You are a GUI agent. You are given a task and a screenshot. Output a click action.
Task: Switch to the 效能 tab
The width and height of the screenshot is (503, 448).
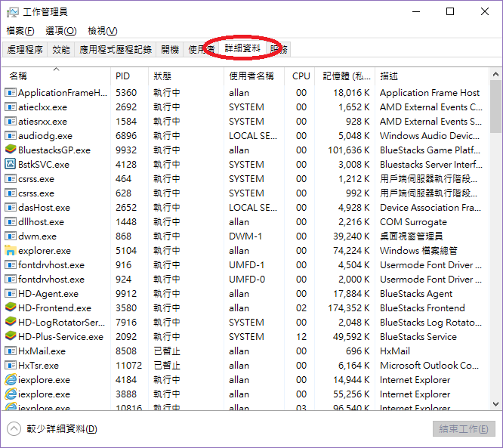click(x=61, y=49)
